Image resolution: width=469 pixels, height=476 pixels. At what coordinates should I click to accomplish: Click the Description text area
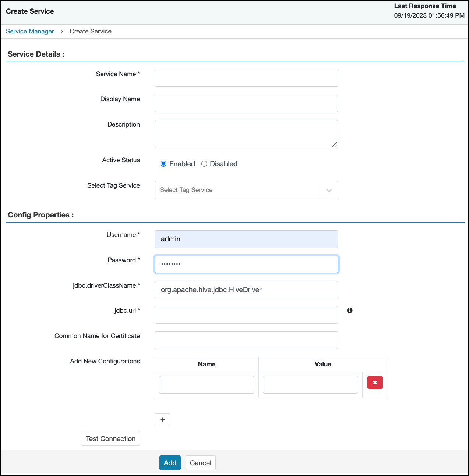click(246, 134)
